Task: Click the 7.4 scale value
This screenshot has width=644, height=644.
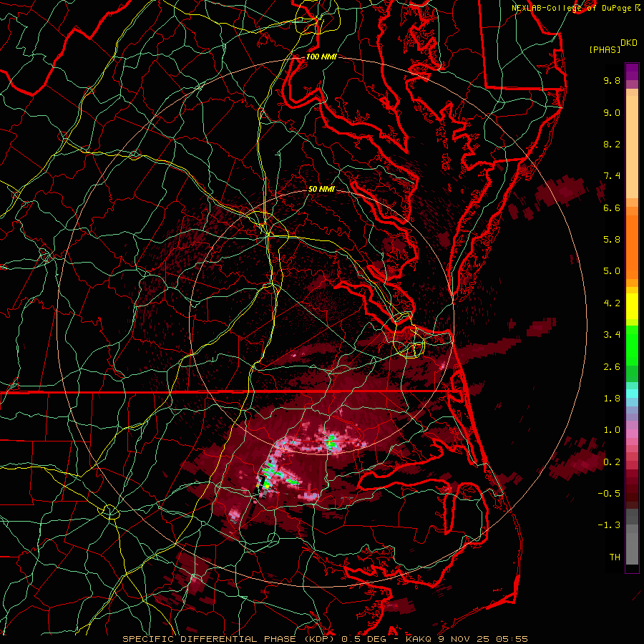Action: coord(612,176)
